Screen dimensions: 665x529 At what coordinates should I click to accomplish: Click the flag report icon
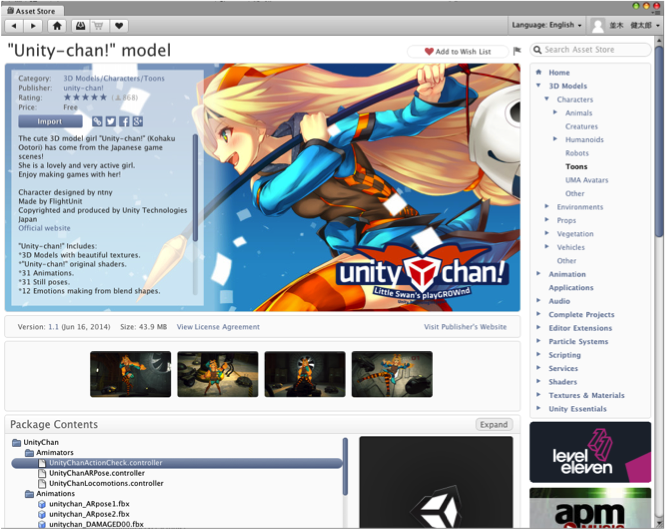pos(517,51)
